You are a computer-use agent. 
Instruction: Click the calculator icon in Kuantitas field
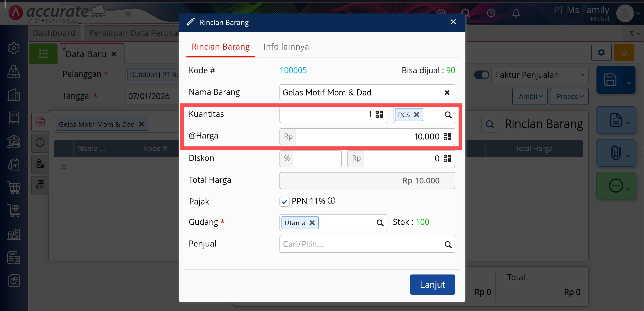pos(379,115)
